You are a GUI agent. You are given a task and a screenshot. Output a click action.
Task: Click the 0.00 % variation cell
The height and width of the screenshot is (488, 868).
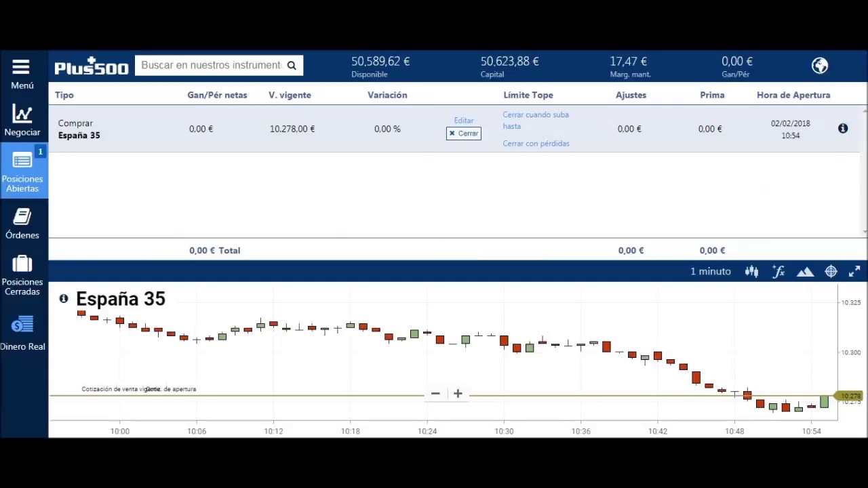click(387, 129)
